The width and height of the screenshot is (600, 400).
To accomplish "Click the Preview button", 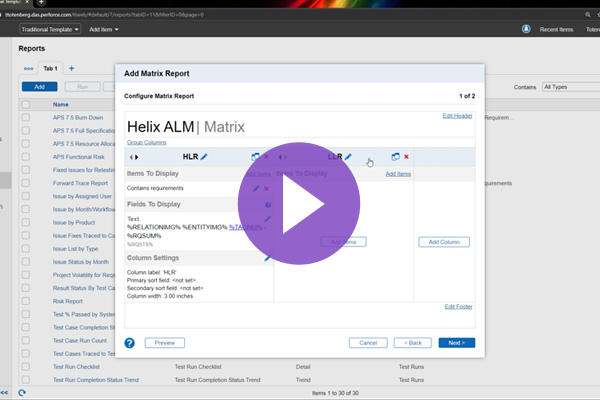I will [x=165, y=343].
